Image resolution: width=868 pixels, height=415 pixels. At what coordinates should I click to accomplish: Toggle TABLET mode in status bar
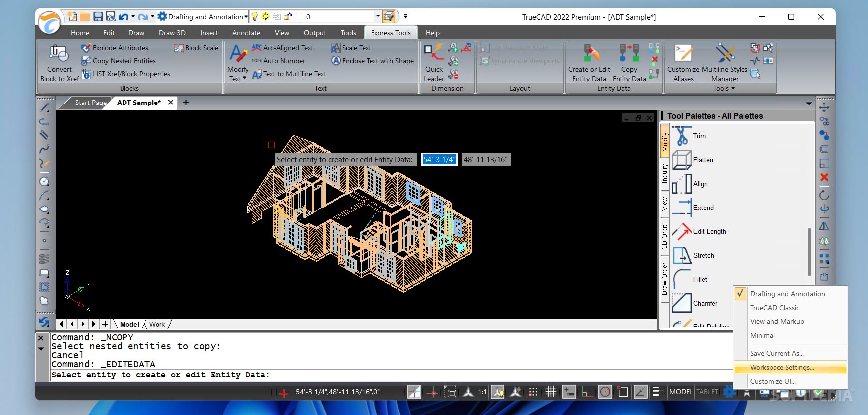[707, 392]
